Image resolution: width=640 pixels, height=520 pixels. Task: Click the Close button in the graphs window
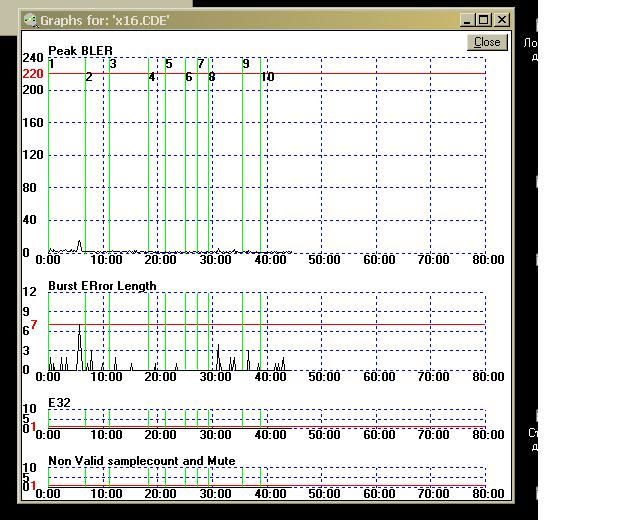tap(487, 42)
